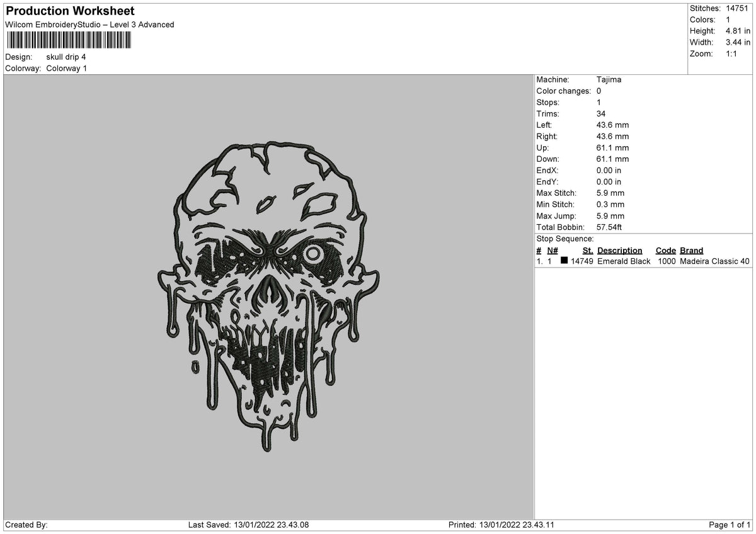The width and height of the screenshot is (756, 534).
Task: Click the Description column header
Action: pos(620,250)
